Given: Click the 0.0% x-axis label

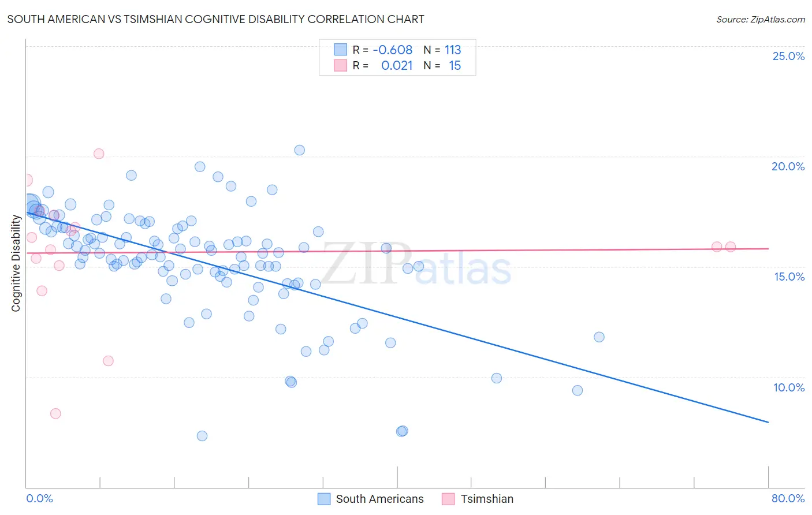Looking at the screenshot, I should 40,498.
